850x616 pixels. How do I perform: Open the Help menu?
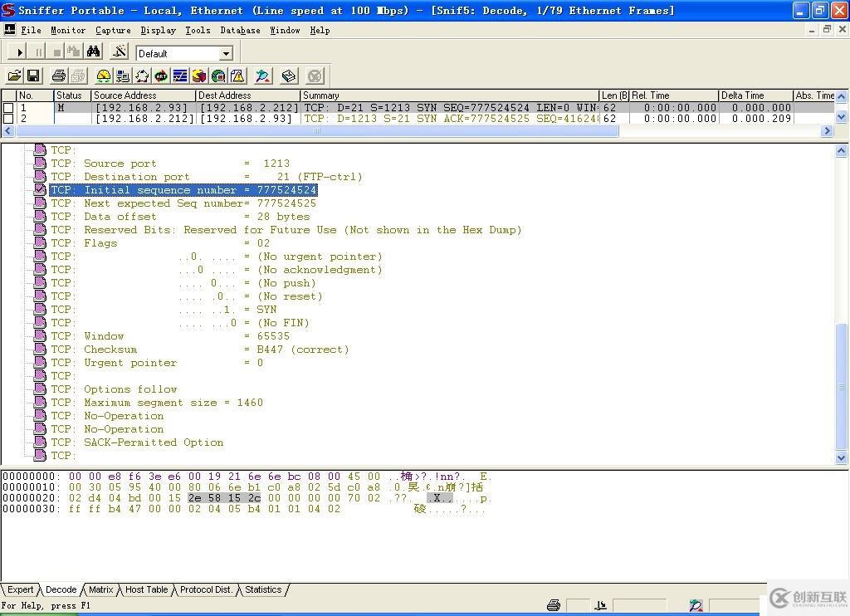coord(320,31)
